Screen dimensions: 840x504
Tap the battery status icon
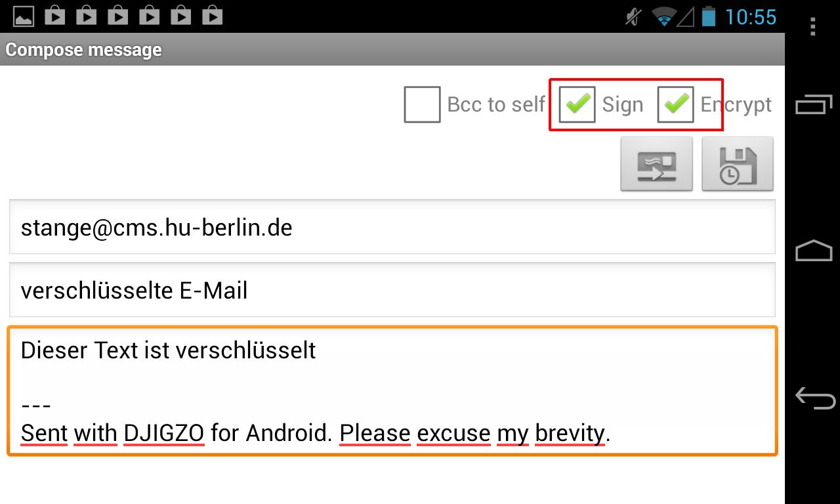tap(708, 16)
